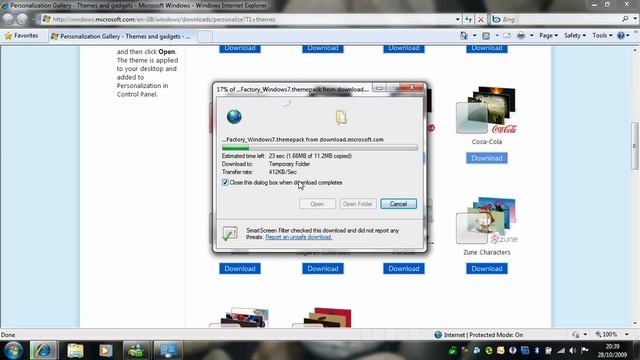Click the Home toolbar icon
Viewport: 640px width, 360px height.
(x=464, y=36)
